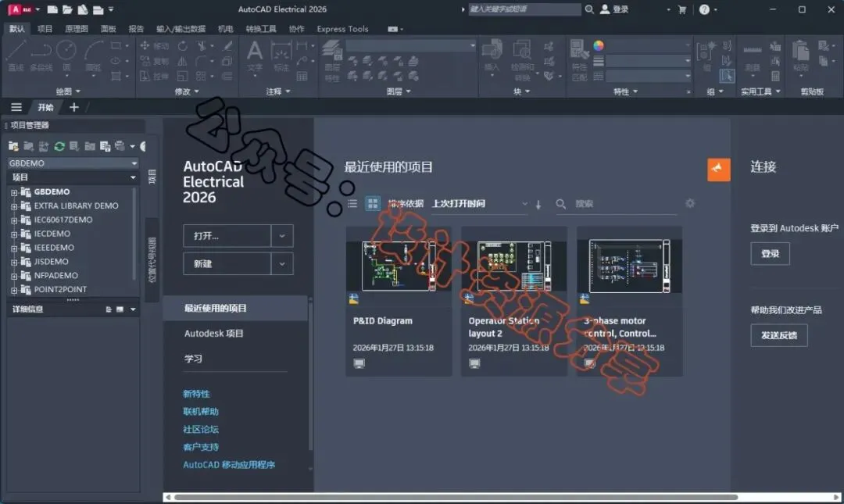Switch recent projects to list view
This screenshot has width=844, height=504.
[x=352, y=203]
